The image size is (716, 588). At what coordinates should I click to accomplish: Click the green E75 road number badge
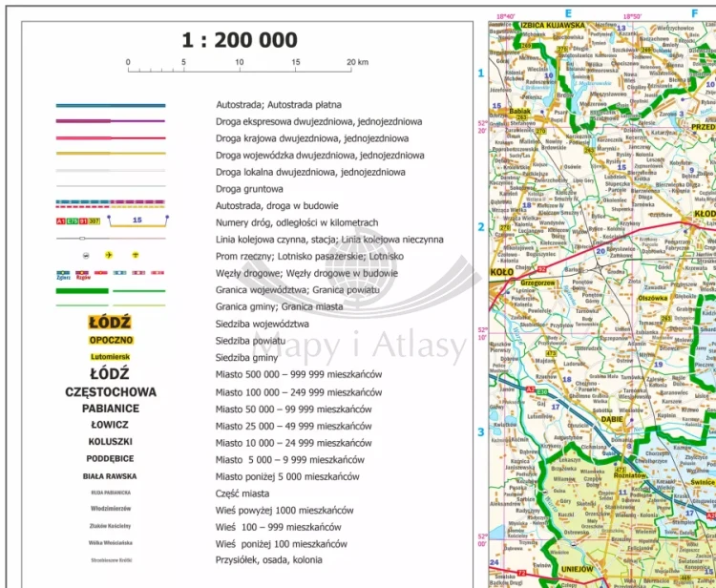[73, 220]
